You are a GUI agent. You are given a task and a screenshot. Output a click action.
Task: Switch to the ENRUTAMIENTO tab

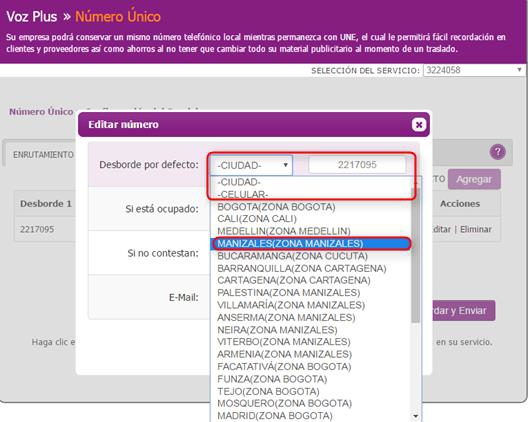(43, 155)
